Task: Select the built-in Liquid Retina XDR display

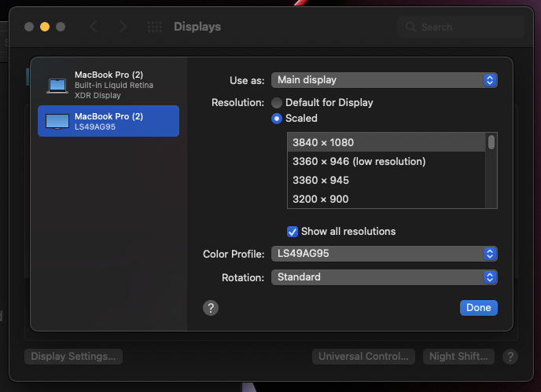Action: [109, 85]
